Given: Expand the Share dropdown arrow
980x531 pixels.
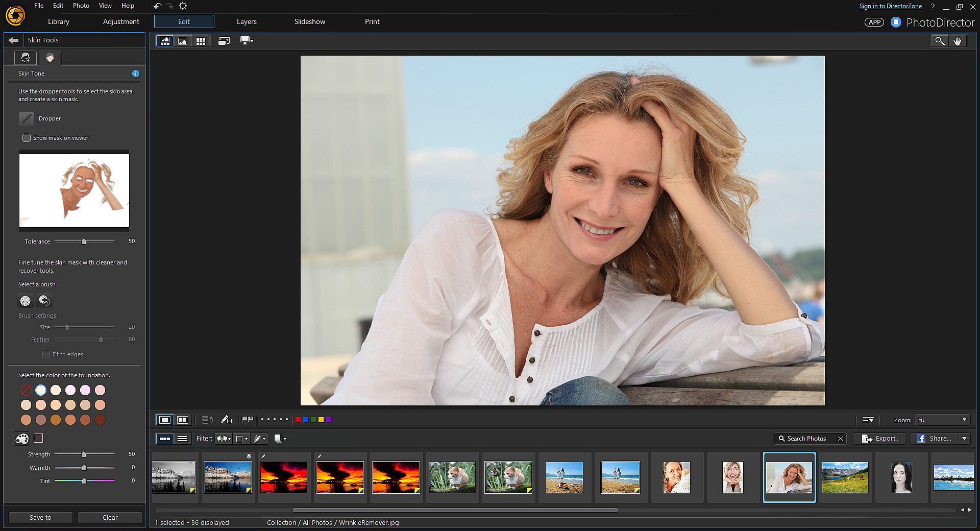Looking at the screenshot, I should (x=964, y=438).
